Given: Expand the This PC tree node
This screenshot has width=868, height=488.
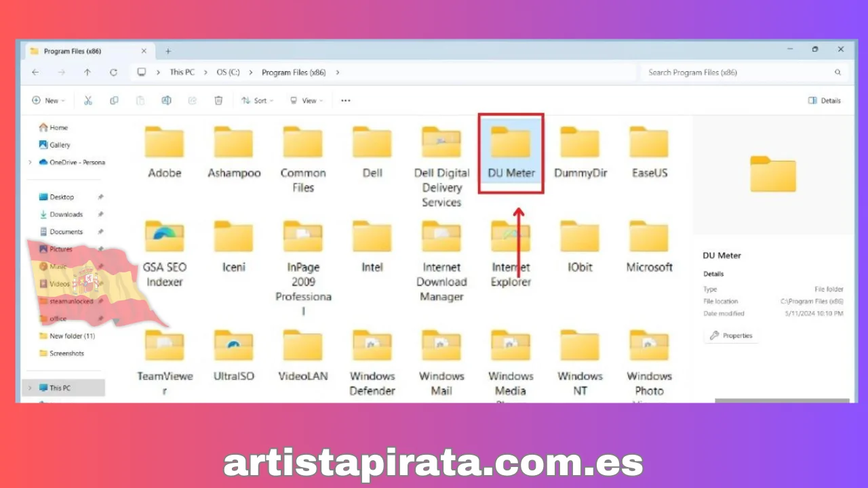Looking at the screenshot, I should [30, 388].
